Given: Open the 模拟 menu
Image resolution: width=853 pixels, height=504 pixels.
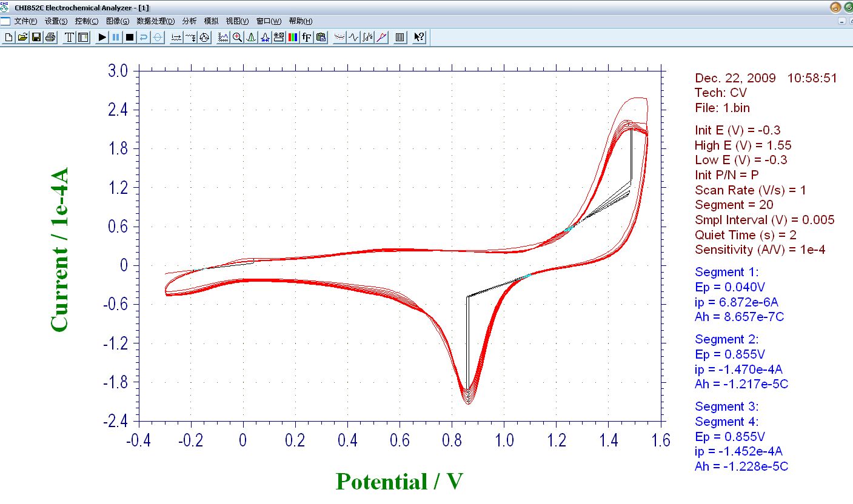Looking at the screenshot, I should (x=211, y=21).
